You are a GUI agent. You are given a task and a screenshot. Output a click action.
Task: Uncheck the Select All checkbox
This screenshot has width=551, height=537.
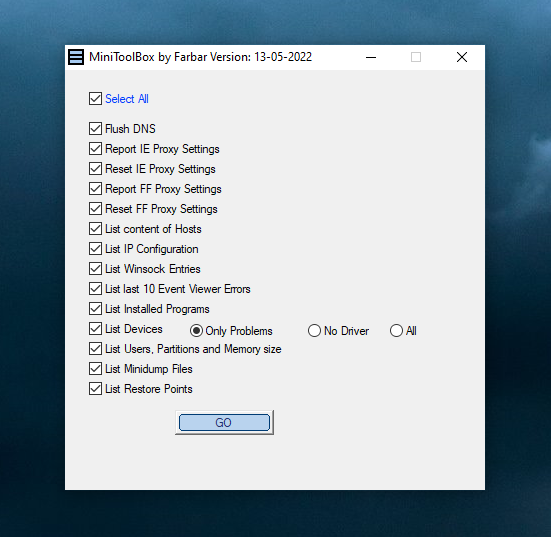pos(95,99)
